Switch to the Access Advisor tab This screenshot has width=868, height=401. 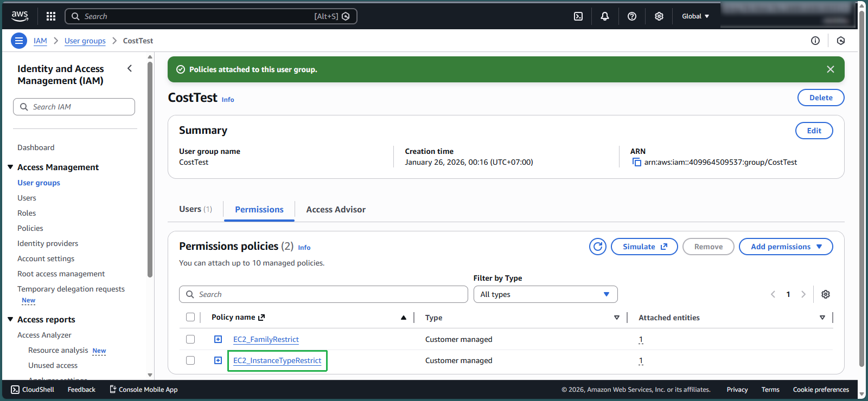(336, 210)
